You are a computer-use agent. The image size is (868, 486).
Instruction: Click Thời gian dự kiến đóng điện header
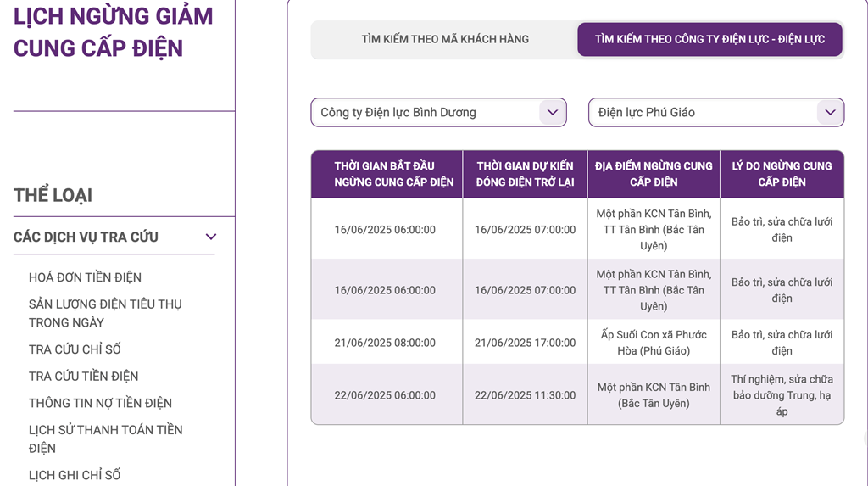tap(525, 174)
